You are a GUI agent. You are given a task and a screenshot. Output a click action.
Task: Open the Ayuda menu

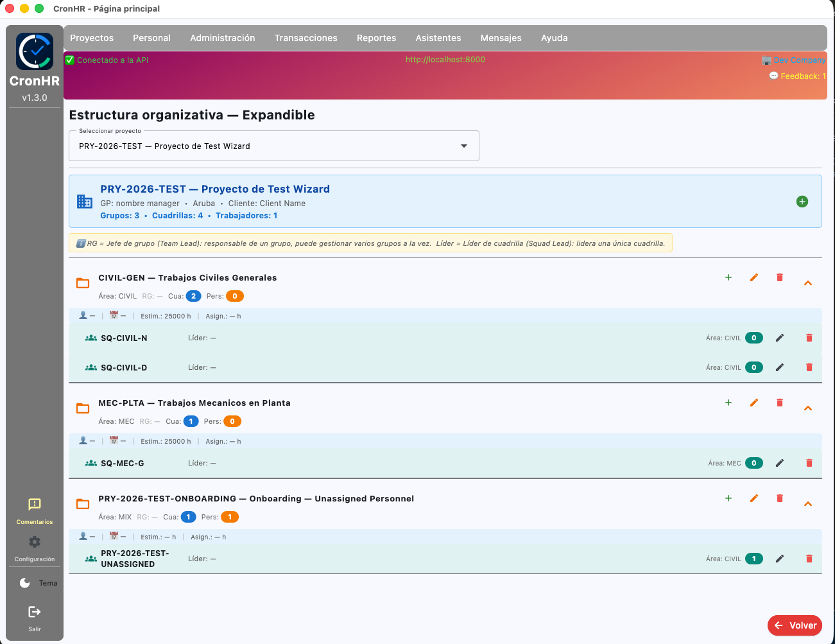tap(555, 38)
